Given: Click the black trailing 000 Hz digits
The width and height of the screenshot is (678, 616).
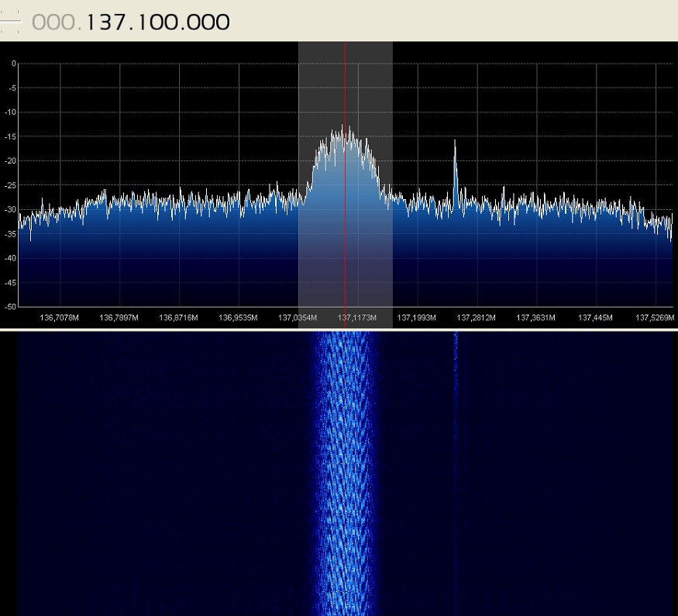Looking at the screenshot, I should (207, 22).
